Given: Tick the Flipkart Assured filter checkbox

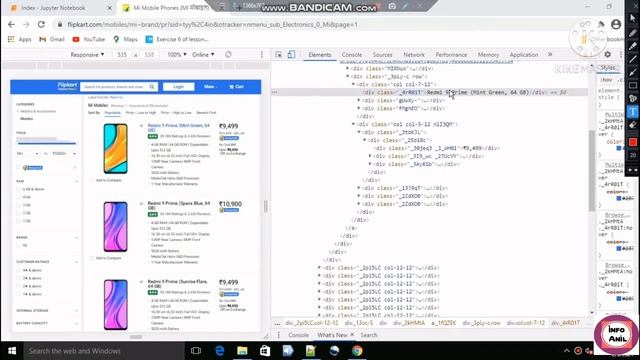Looking at the screenshot, I should click(x=18, y=168).
